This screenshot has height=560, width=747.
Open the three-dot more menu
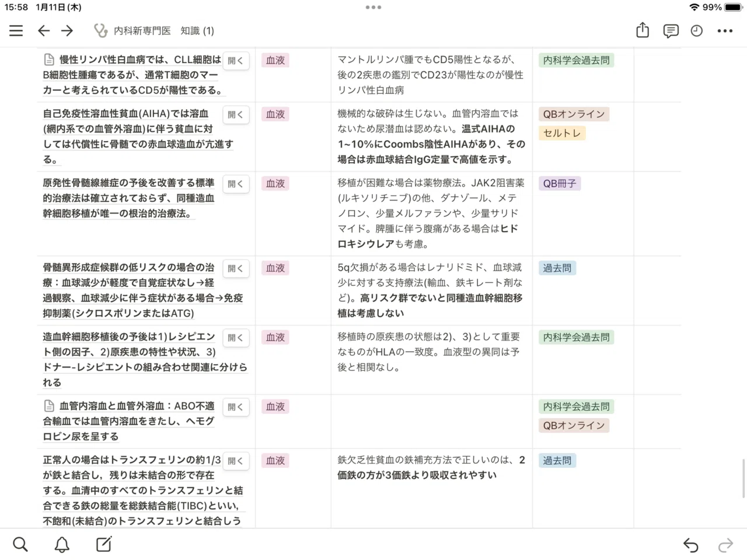pos(725,31)
